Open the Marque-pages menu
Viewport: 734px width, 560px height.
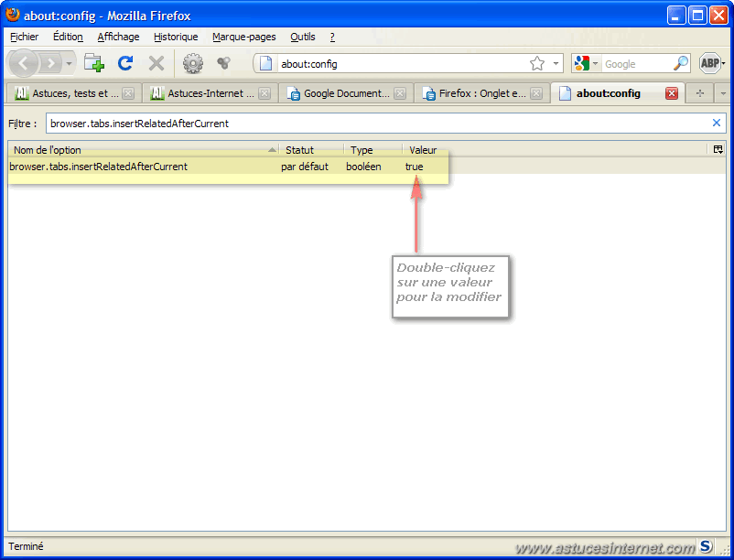click(243, 37)
